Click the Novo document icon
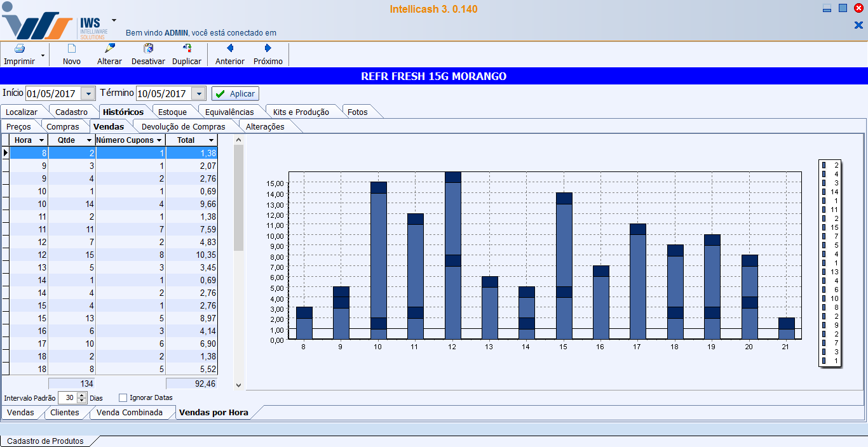 click(72, 49)
